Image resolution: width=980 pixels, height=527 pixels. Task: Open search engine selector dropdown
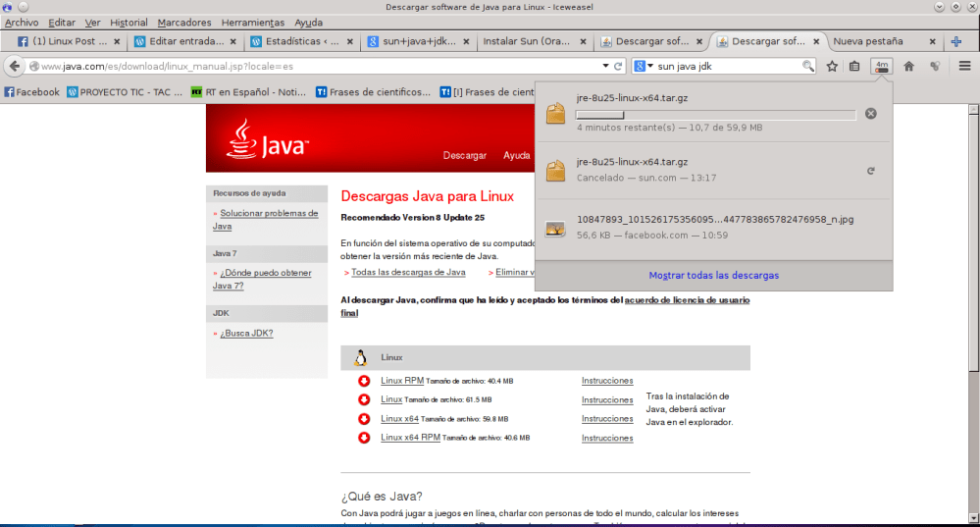644,66
